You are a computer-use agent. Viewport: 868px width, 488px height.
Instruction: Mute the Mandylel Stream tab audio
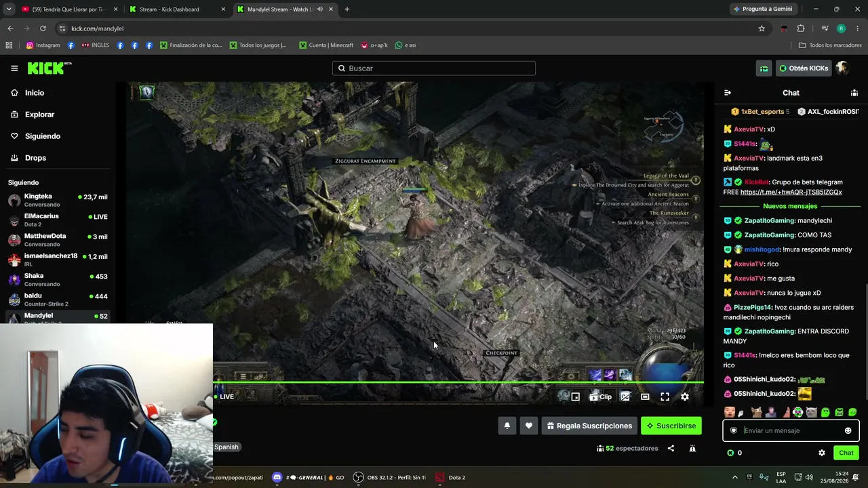(x=320, y=9)
